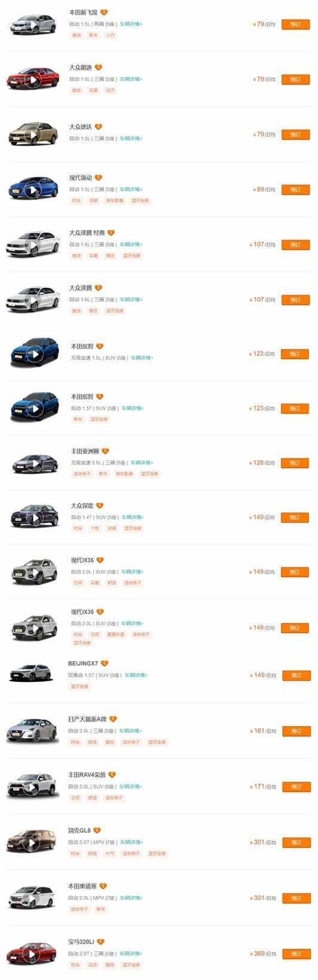The height and width of the screenshot is (980, 318).
Task: Play the 现代领动 car preview video
Action: click(x=33, y=190)
